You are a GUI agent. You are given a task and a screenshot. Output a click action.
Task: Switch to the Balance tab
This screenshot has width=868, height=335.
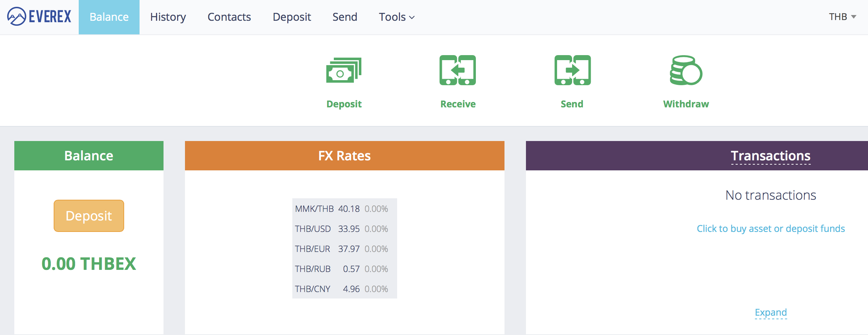pyautogui.click(x=109, y=17)
